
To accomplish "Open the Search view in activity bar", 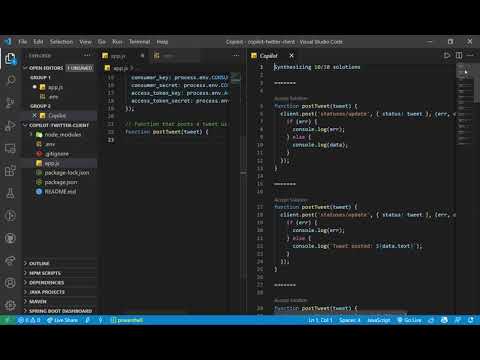I will click(10, 80).
